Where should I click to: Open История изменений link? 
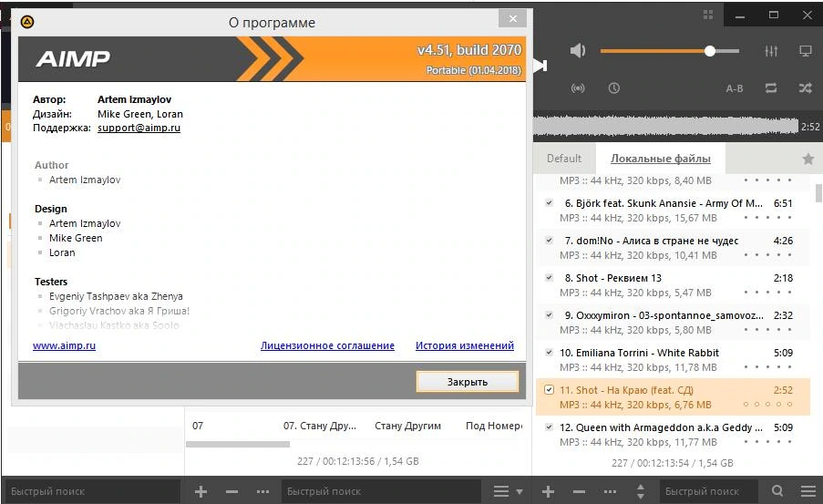pyautogui.click(x=465, y=345)
